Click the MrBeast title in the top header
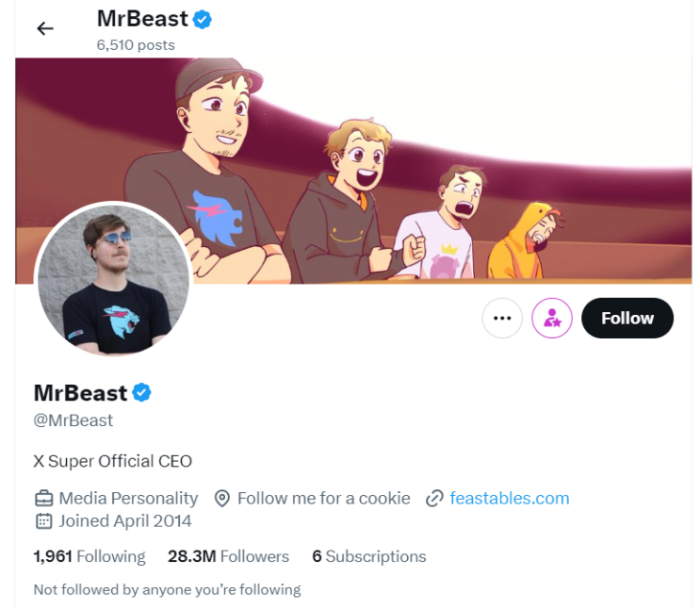700x609 pixels. (142, 18)
